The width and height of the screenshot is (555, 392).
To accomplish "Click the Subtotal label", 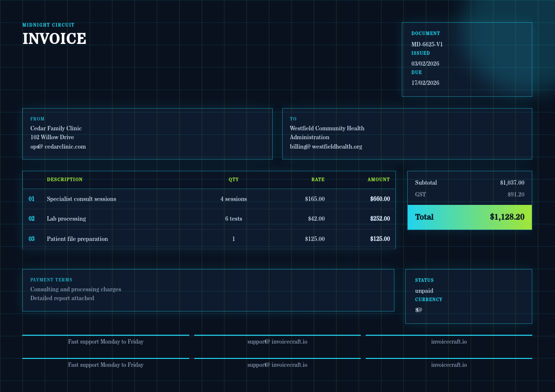I will point(426,183).
